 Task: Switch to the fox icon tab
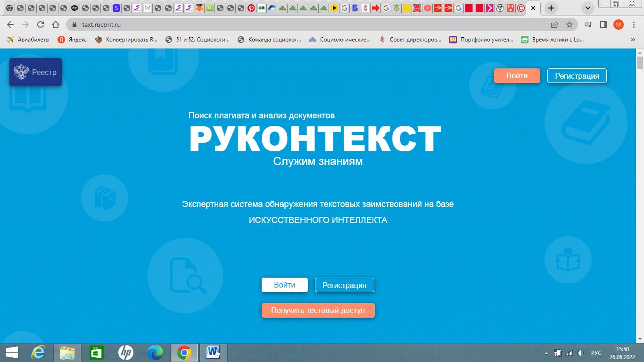[x=199, y=8]
